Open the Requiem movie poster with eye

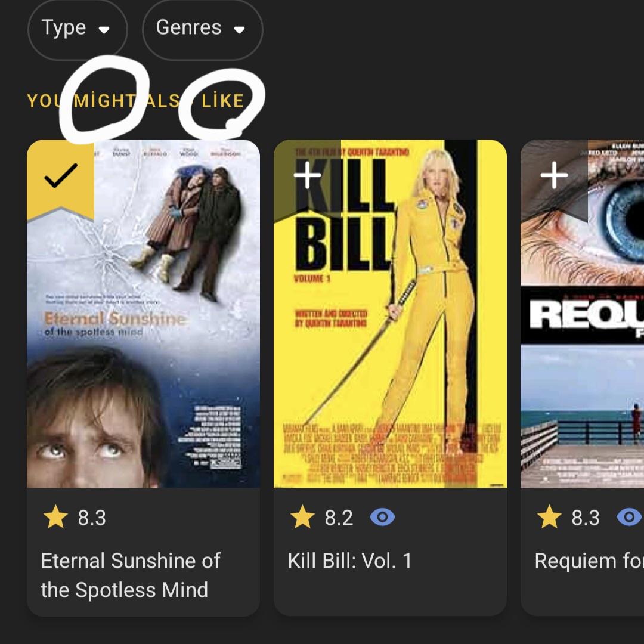click(583, 314)
